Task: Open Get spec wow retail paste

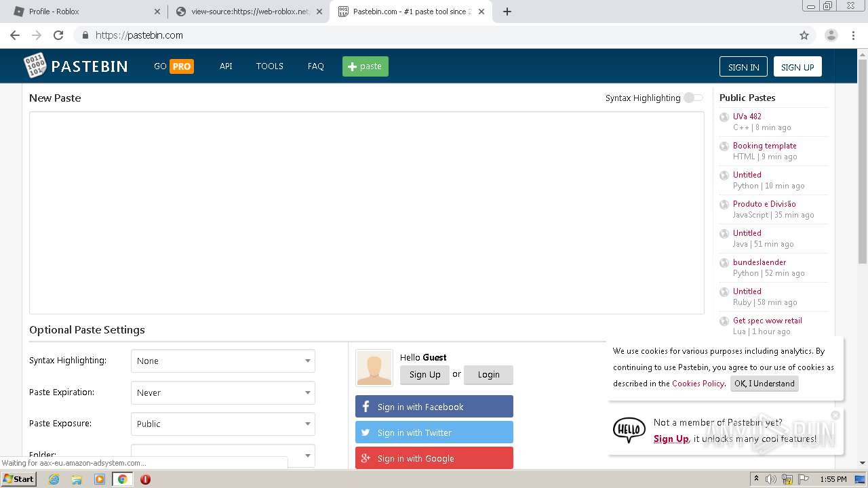Action: [768, 321]
